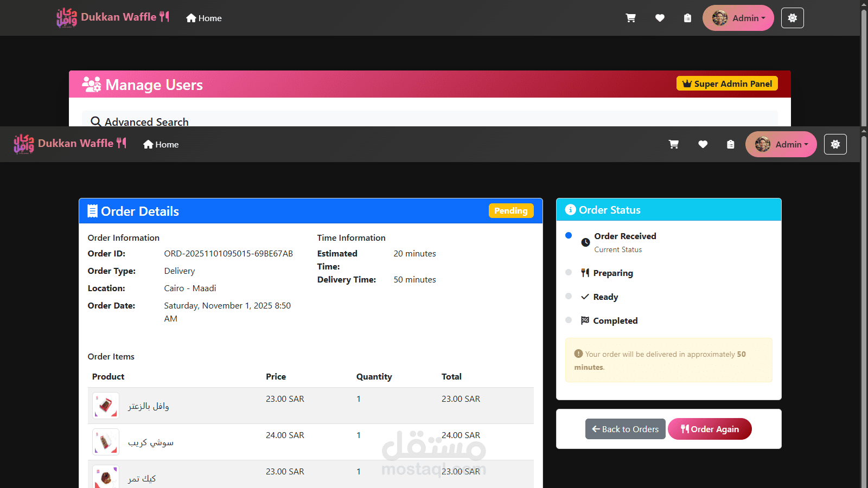The height and width of the screenshot is (488, 868).
Task: Click the Super Admin Panel badge
Action: pyautogui.click(x=727, y=84)
